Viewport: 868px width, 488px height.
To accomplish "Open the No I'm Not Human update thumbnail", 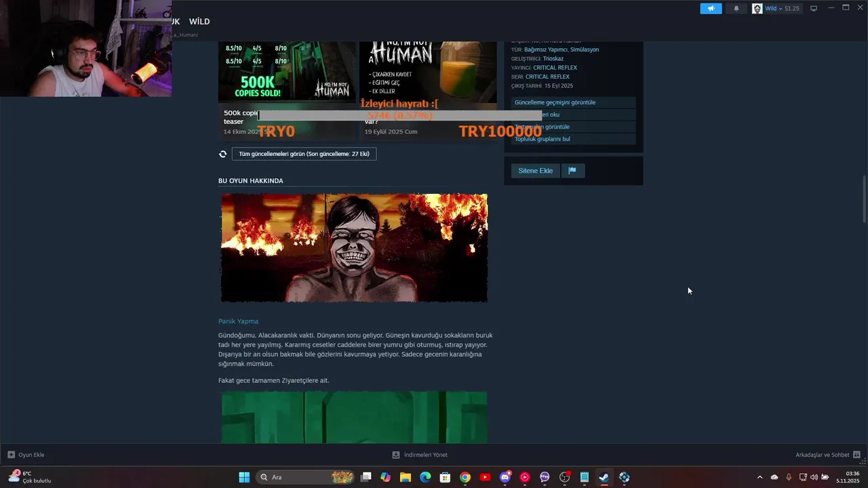I will (428, 71).
